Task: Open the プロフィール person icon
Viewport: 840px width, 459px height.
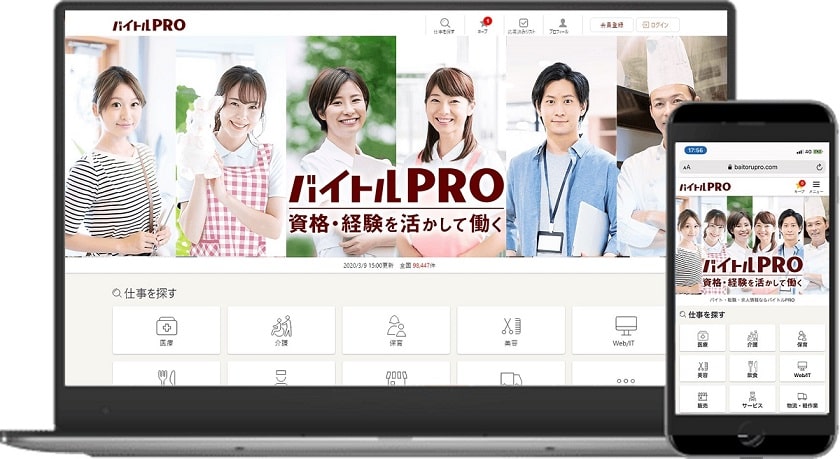Action: click(563, 25)
